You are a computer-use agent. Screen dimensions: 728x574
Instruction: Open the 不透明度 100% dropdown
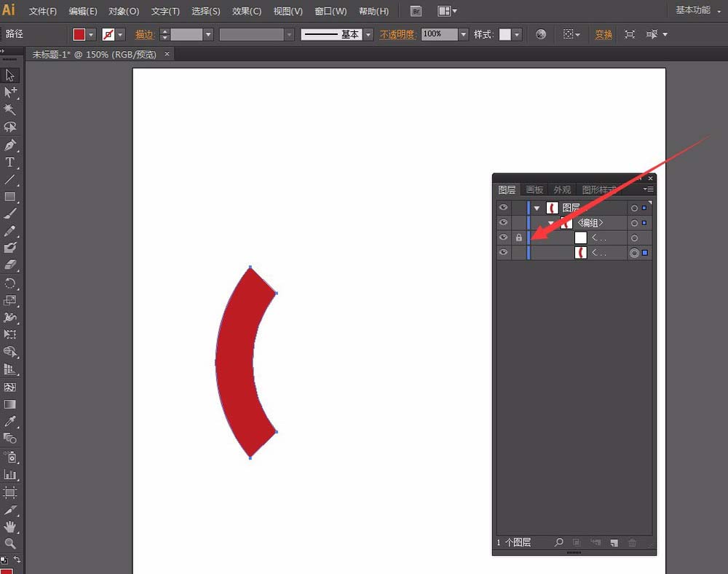click(464, 34)
